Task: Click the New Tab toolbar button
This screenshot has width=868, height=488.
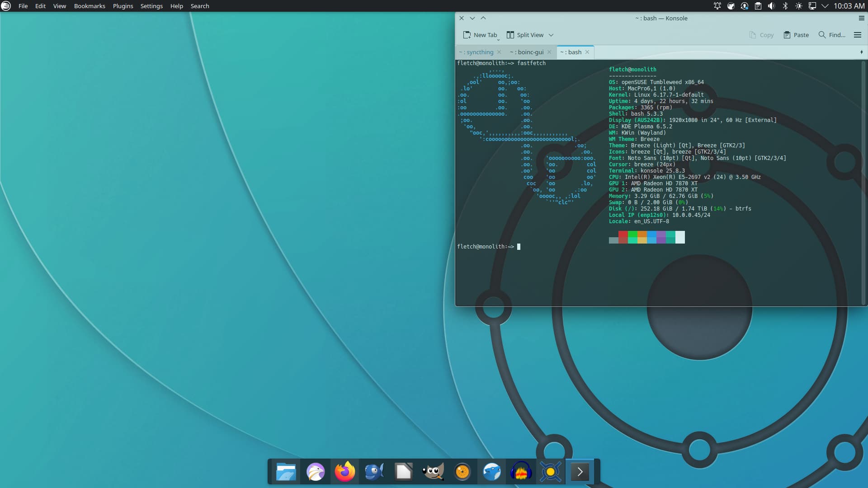Action: coord(480,35)
